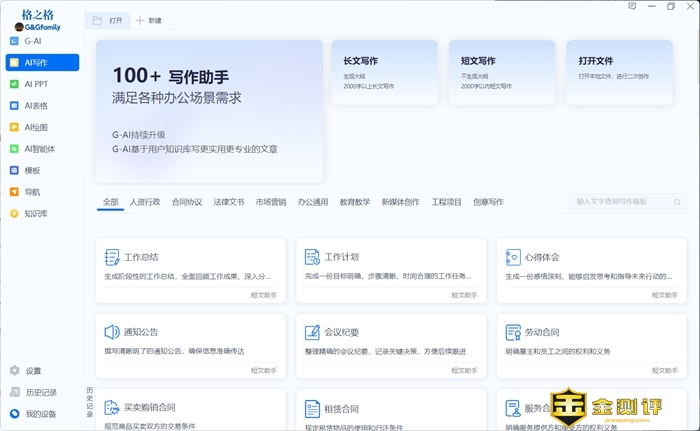Screen dimensions: 700x431
Task: Click the template search input field
Action: tap(628, 202)
